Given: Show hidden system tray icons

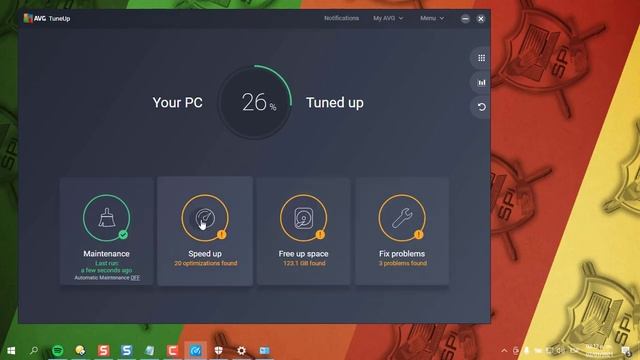Looking at the screenshot, I should click(x=504, y=351).
